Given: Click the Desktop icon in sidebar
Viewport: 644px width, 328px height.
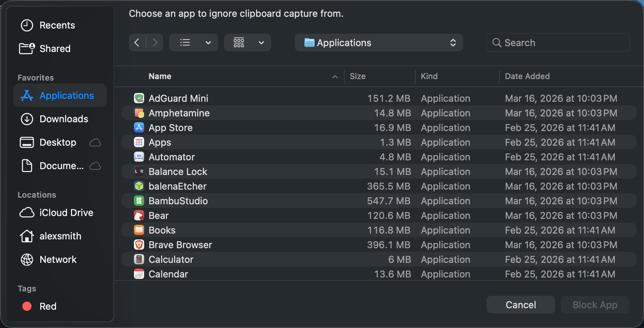Looking at the screenshot, I should 27,142.
